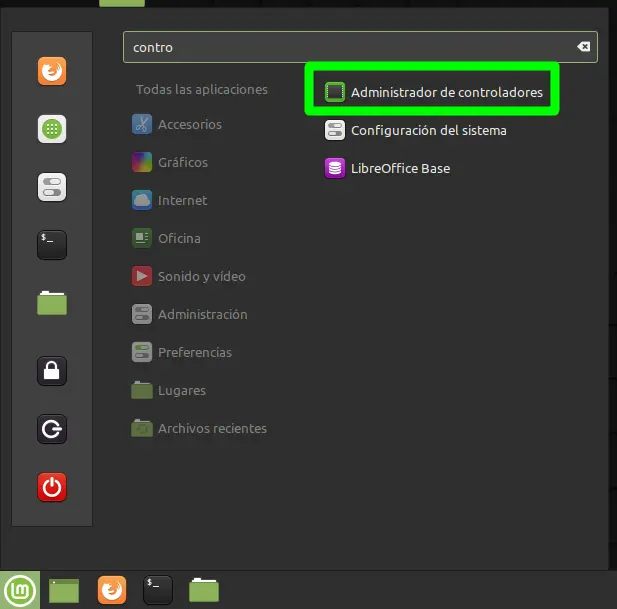Open Configuración del sistema result
The height and width of the screenshot is (609, 617).
(x=416, y=130)
